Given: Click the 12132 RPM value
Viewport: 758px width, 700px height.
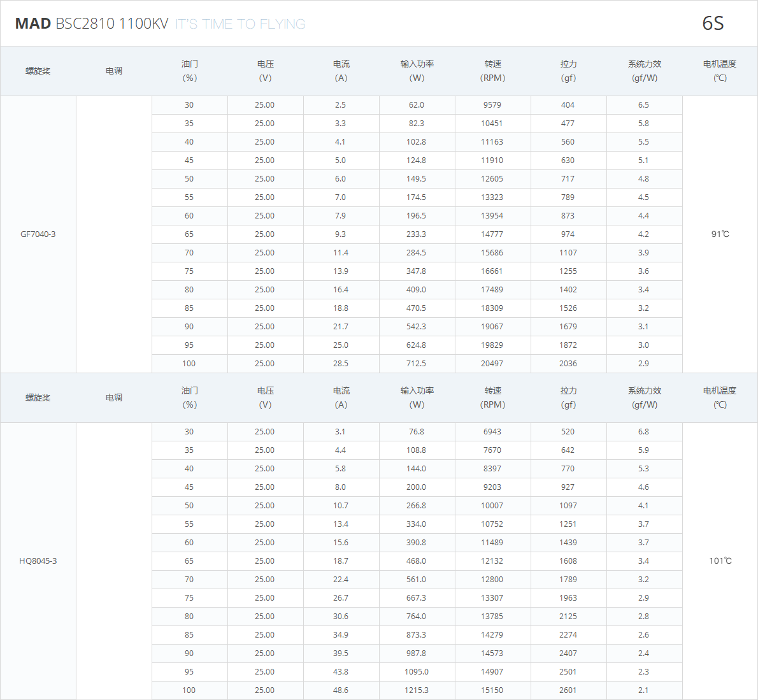Looking at the screenshot, I should [492, 561].
